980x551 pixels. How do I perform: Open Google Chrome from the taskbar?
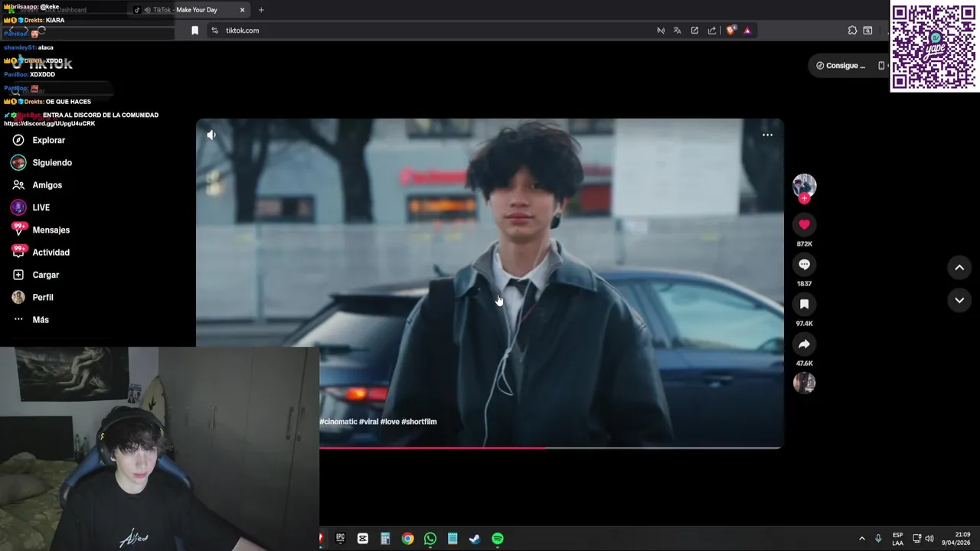pos(408,539)
